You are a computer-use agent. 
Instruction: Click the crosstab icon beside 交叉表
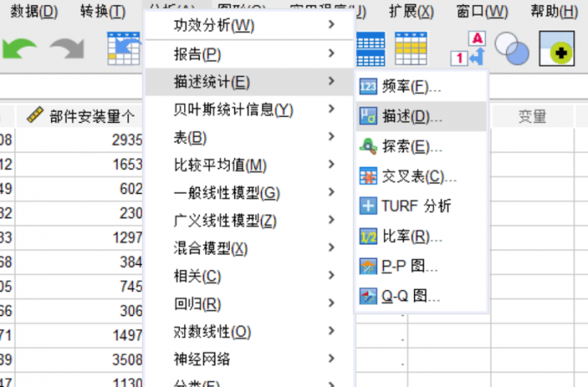368,176
